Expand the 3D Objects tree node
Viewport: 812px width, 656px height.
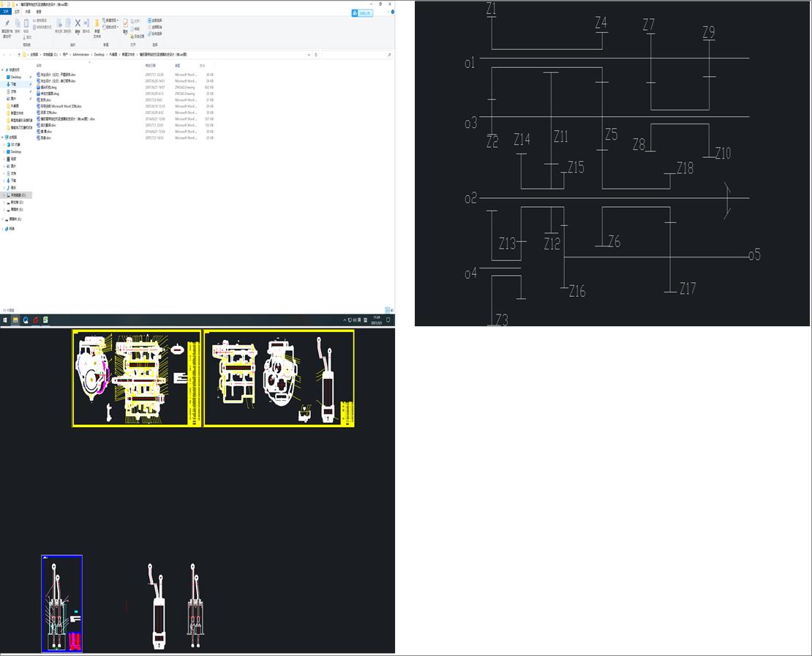coord(4,145)
